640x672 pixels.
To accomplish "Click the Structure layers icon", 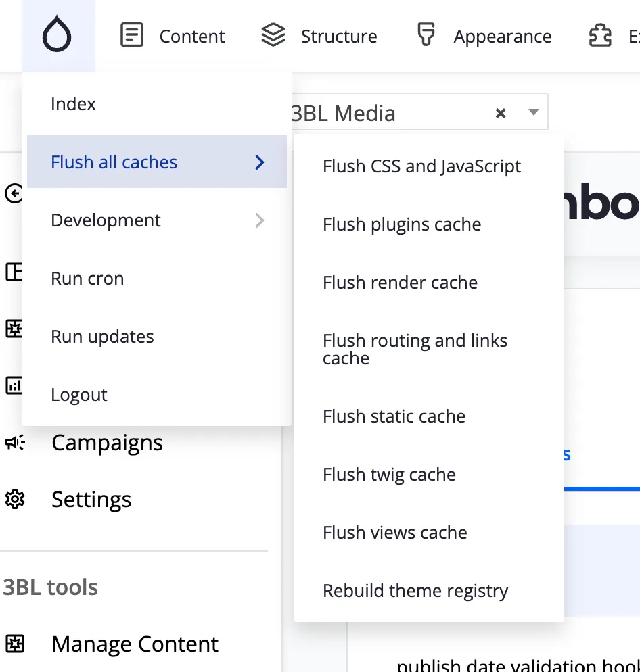I will coord(273,34).
